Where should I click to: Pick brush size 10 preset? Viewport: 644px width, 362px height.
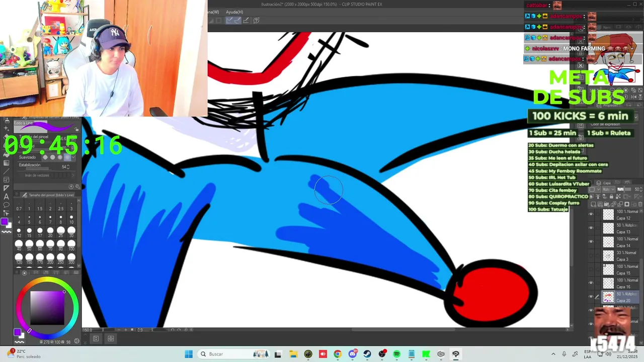click(71, 220)
